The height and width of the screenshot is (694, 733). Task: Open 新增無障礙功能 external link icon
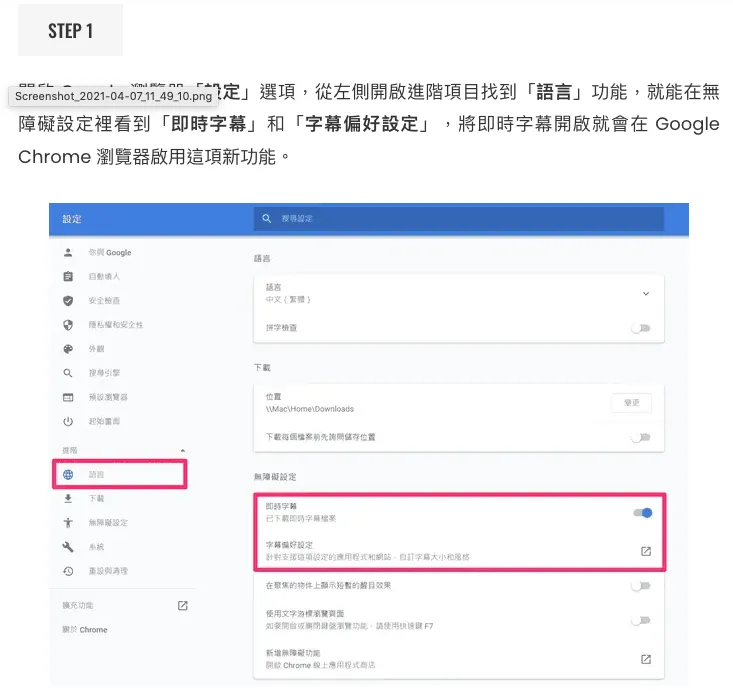646,659
